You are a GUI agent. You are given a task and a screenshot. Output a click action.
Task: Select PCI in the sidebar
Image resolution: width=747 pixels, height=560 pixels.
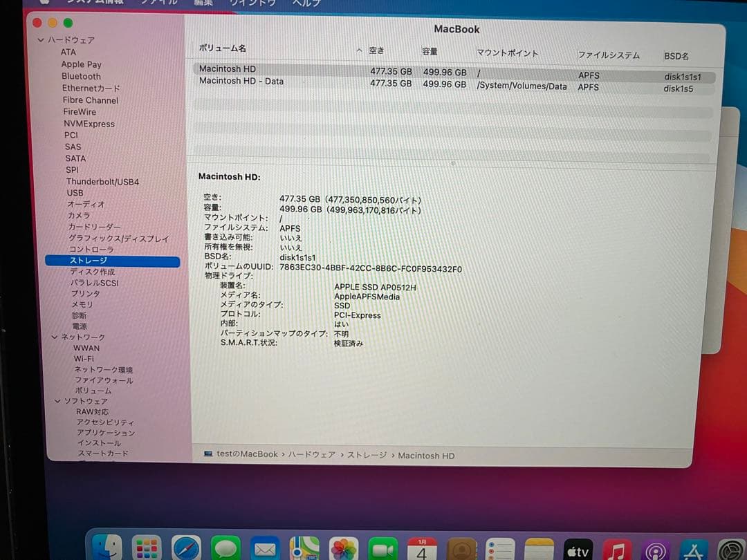pos(71,135)
